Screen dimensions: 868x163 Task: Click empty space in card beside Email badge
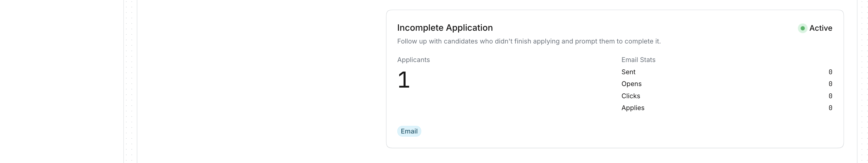pyautogui.click(x=573, y=131)
